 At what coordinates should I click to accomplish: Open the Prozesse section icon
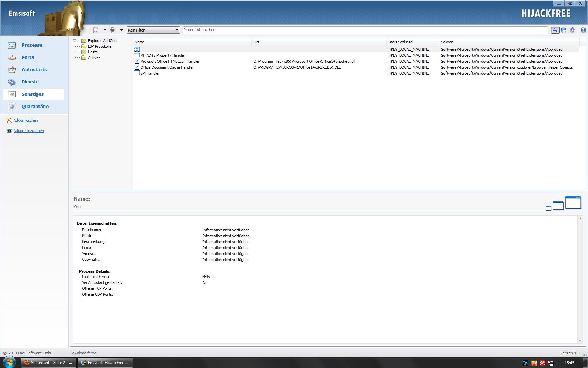12,45
